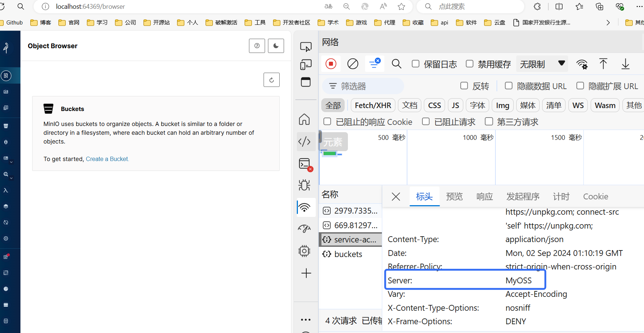This screenshot has width=644, height=333.
Task: Add more tools with plus icon
Action: [306, 273]
